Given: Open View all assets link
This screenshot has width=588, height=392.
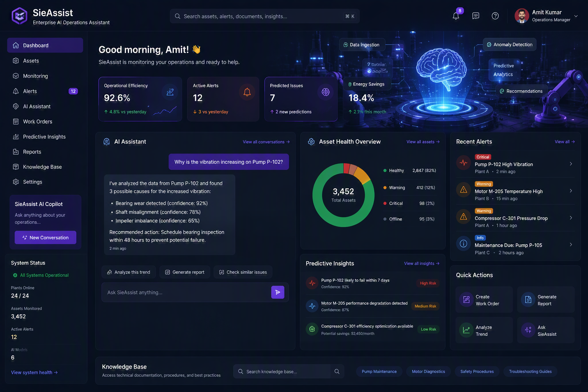Looking at the screenshot, I should point(423,142).
